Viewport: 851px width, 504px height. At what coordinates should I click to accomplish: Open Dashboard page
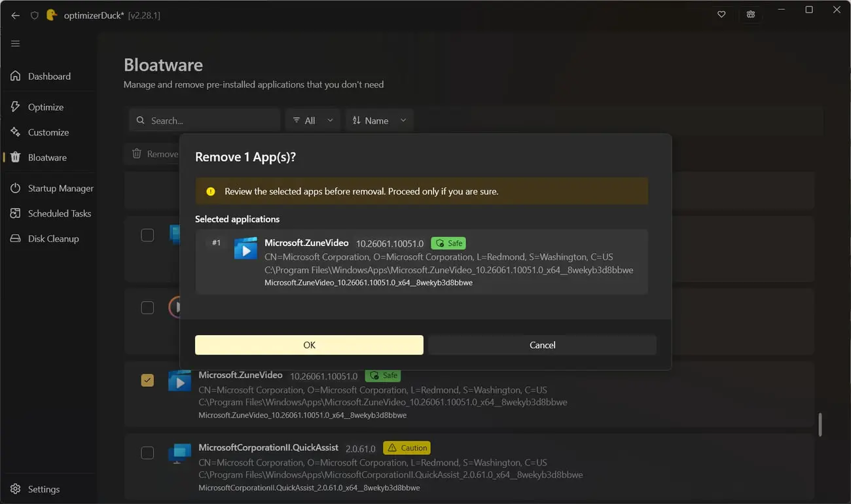(49, 76)
